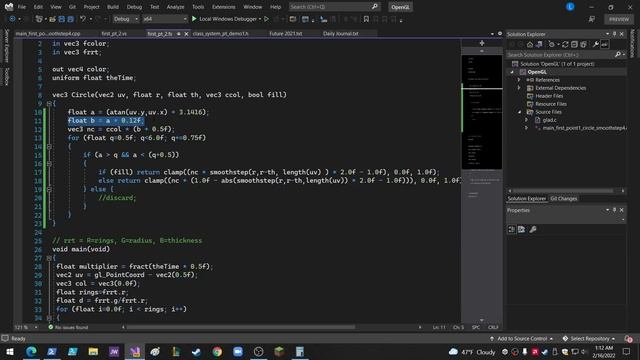This screenshot has height=360, width=640.
Task: Click the Categorized icon in Properties
Action: [512, 229]
